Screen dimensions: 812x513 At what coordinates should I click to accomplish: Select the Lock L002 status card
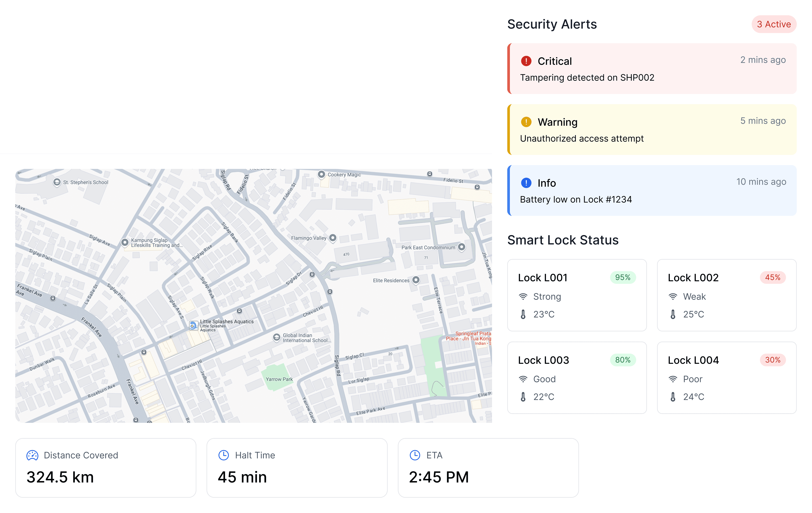[727, 295]
